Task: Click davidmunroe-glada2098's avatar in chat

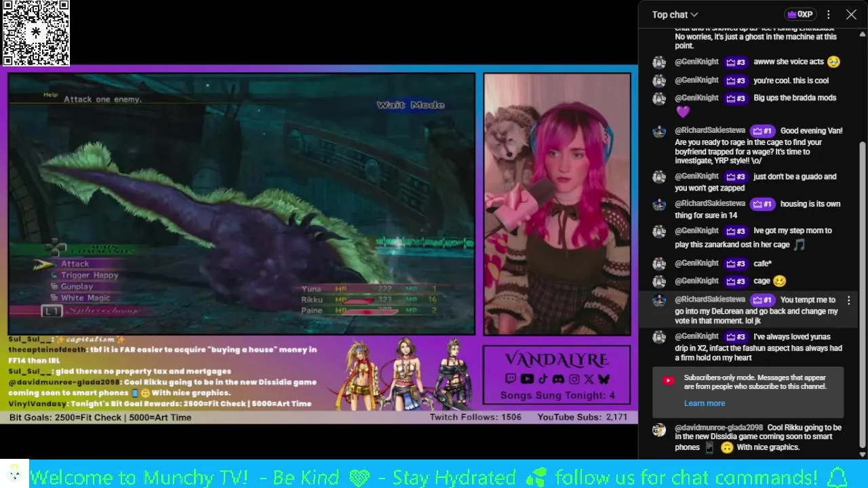Action: pyautogui.click(x=658, y=430)
